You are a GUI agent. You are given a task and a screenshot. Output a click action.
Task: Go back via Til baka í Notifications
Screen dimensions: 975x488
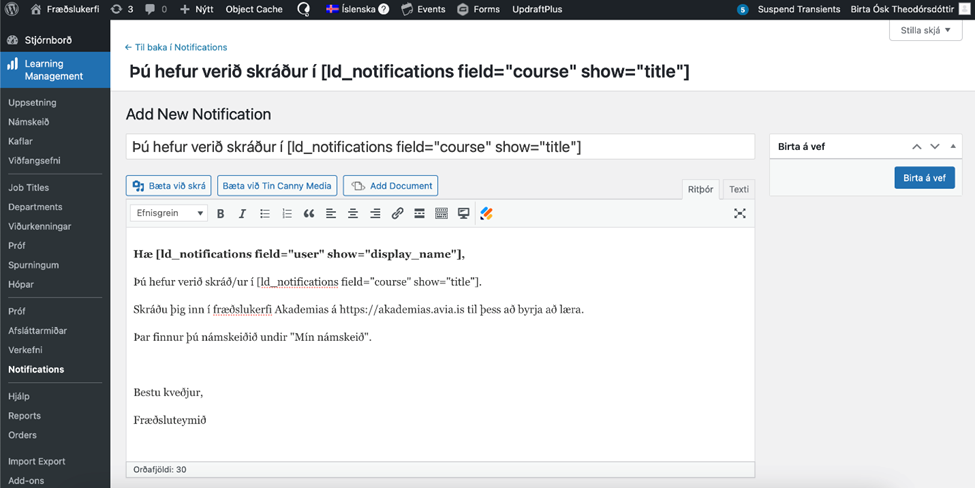coord(176,47)
